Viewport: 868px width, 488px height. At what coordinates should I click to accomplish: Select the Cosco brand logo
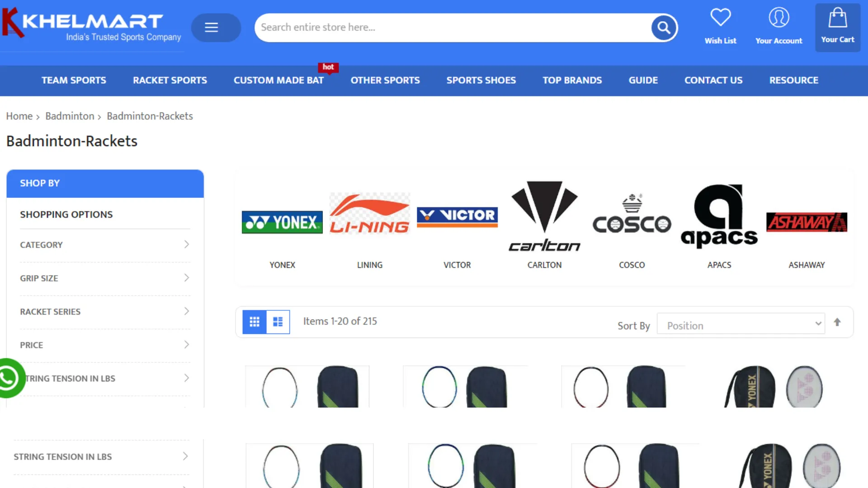click(632, 214)
